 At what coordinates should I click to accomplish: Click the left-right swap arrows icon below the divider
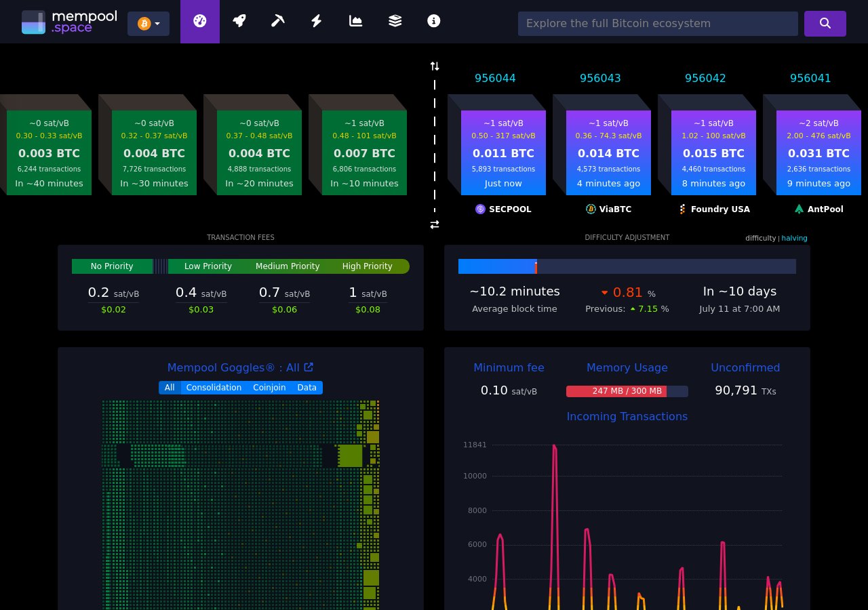click(x=435, y=224)
